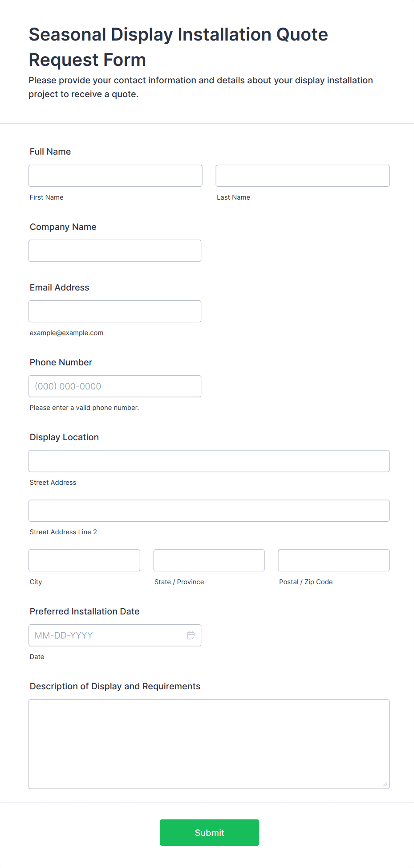Select the Street Address Line 2 field
414x868 pixels.
pos(209,511)
